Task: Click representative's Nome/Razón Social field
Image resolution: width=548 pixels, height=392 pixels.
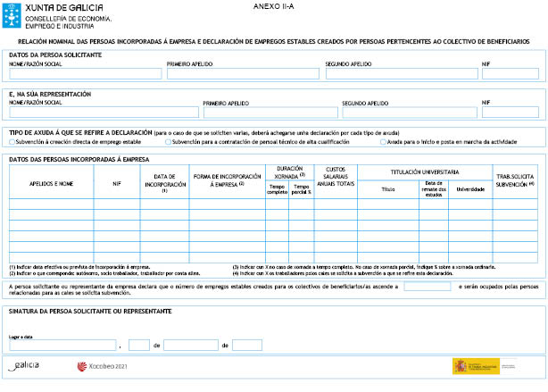Action: tap(102, 113)
